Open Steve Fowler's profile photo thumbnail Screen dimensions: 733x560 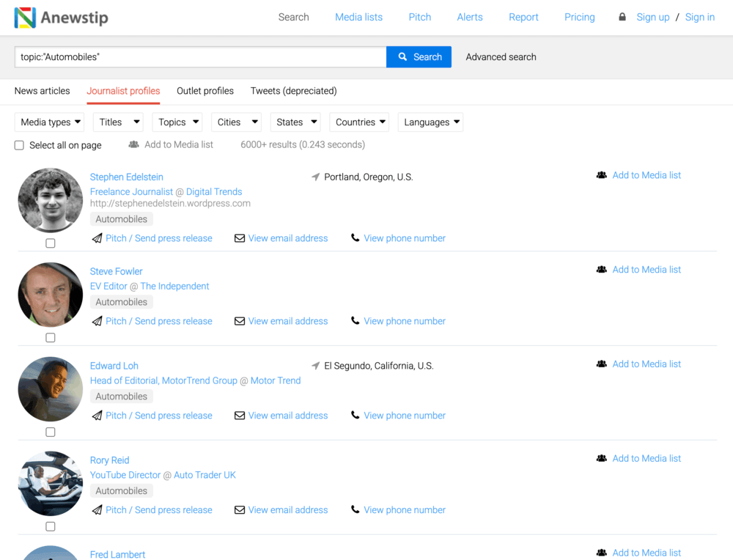tap(51, 295)
